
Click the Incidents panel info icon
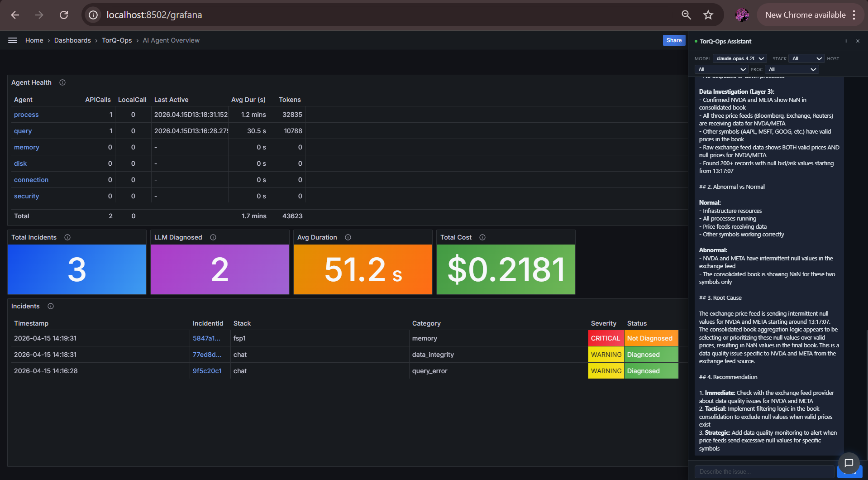pyautogui.click(x=50, y=306)
